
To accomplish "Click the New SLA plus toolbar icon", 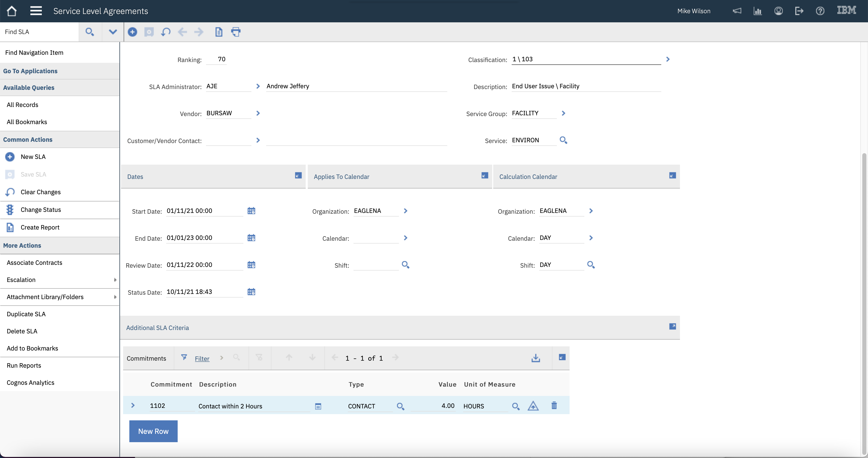I will pyautogui.click(x=132, y=32).
